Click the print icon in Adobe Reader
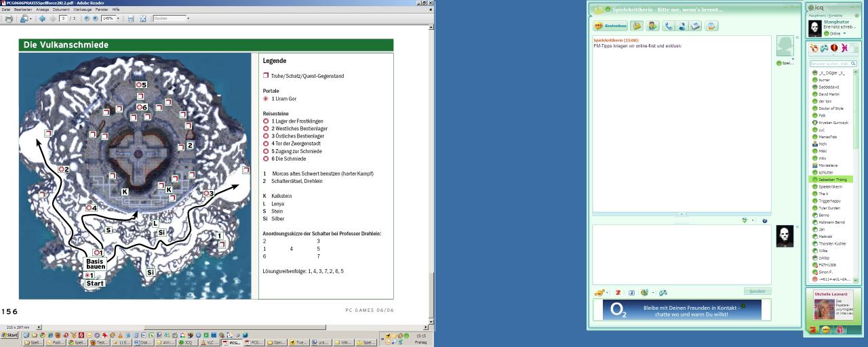This screenshot has height=347, width=868. tap(9, 18)
